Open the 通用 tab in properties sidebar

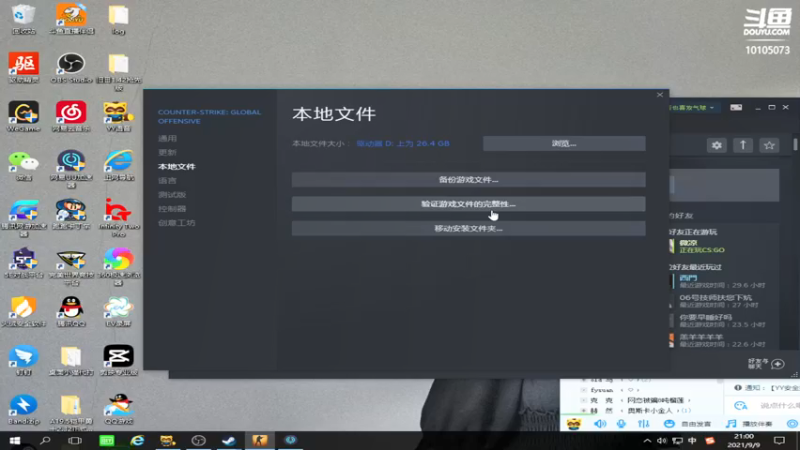pos(167,138)
